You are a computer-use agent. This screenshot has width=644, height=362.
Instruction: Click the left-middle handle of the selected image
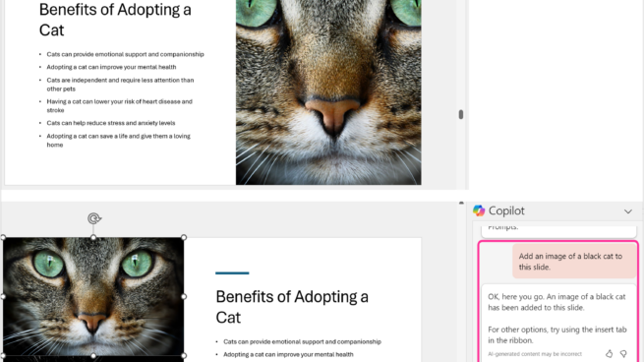[3, 297]
